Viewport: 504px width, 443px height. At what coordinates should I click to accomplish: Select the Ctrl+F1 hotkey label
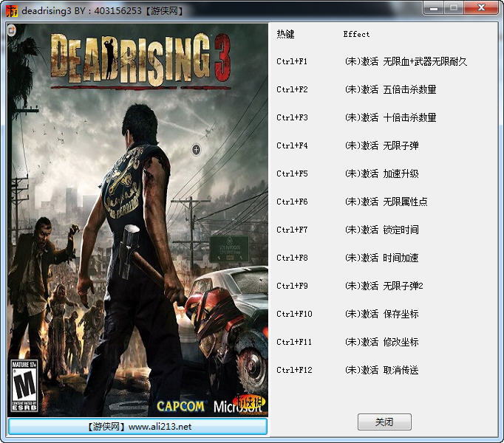pyautogui.click(x=292, y=61)
